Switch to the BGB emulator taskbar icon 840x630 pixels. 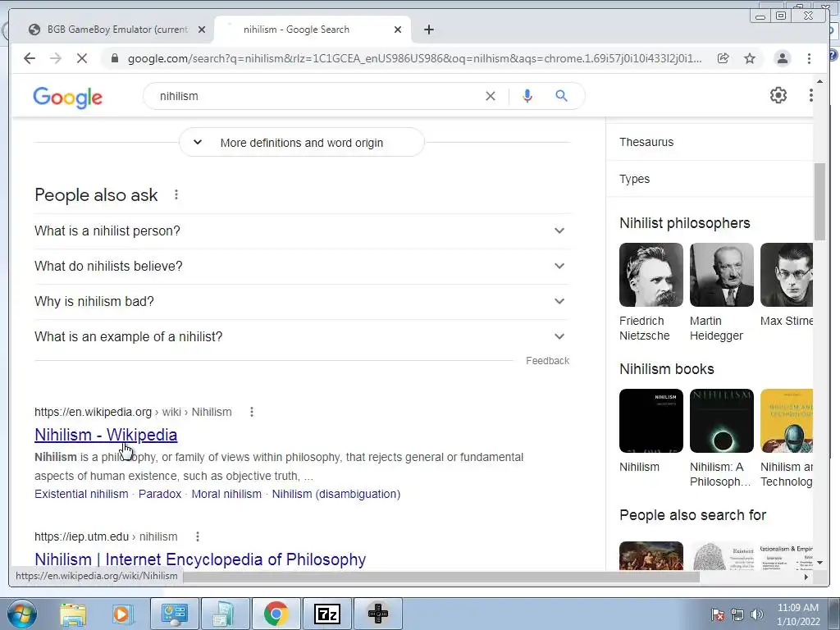377,614
